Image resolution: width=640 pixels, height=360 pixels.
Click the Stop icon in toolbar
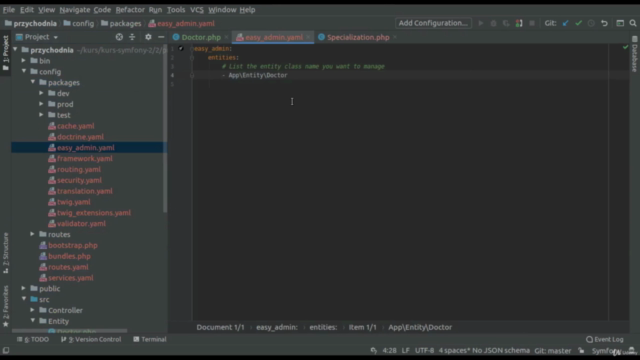(532, 23)
